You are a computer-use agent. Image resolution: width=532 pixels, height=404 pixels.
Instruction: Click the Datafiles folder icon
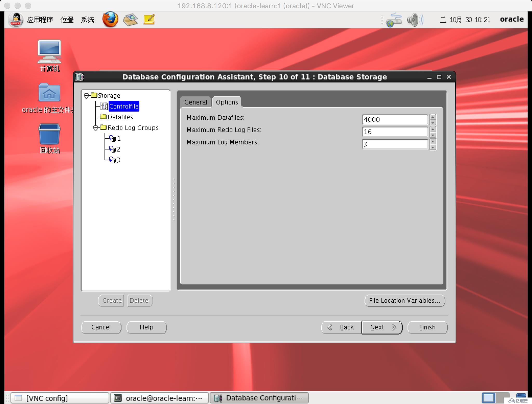104,117
